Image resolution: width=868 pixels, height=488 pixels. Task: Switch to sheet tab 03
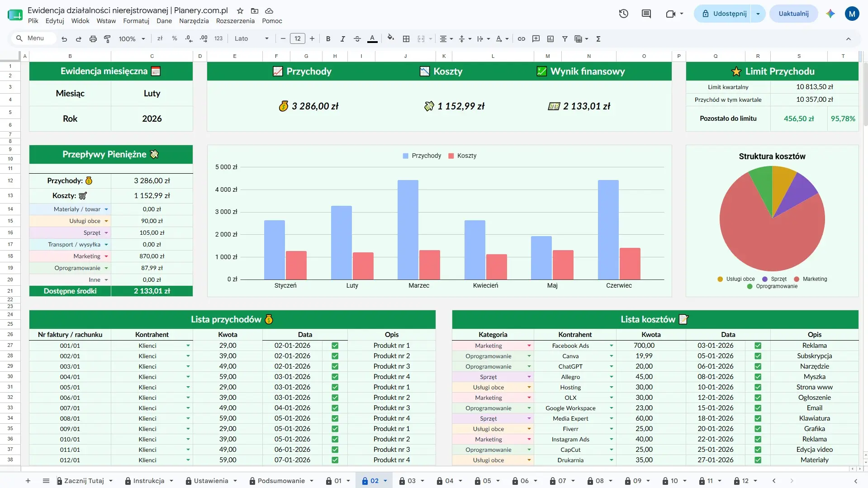pyautogui.click(x=412, y=481)
